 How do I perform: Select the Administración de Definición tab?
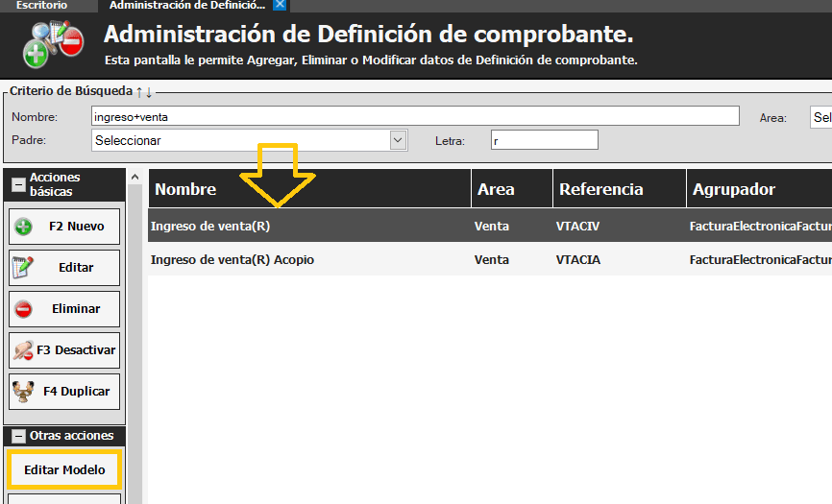point(185,5)
